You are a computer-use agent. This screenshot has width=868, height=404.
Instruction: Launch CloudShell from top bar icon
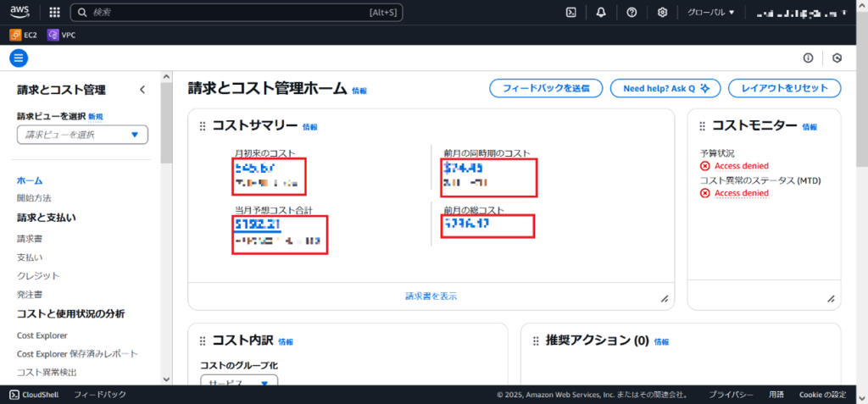[x=571, y=13]
